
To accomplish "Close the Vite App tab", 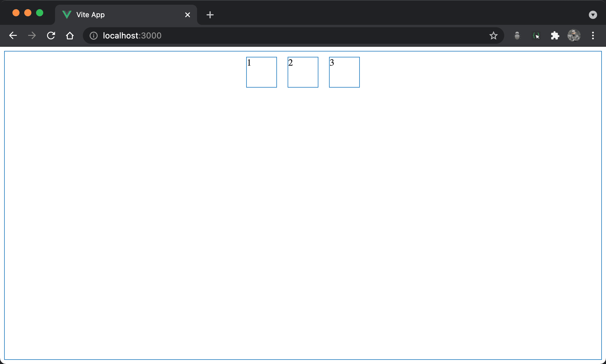I will coord(187,15).
